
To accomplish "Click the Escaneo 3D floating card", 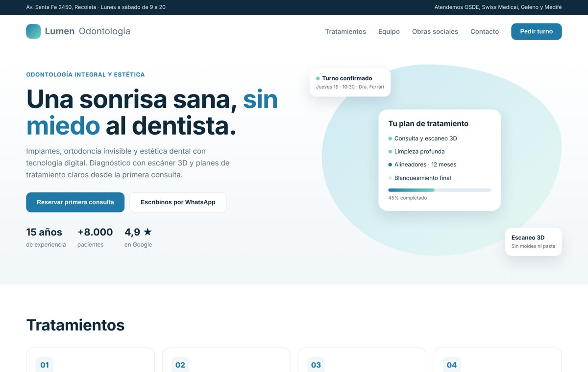I will click(534, 242).
